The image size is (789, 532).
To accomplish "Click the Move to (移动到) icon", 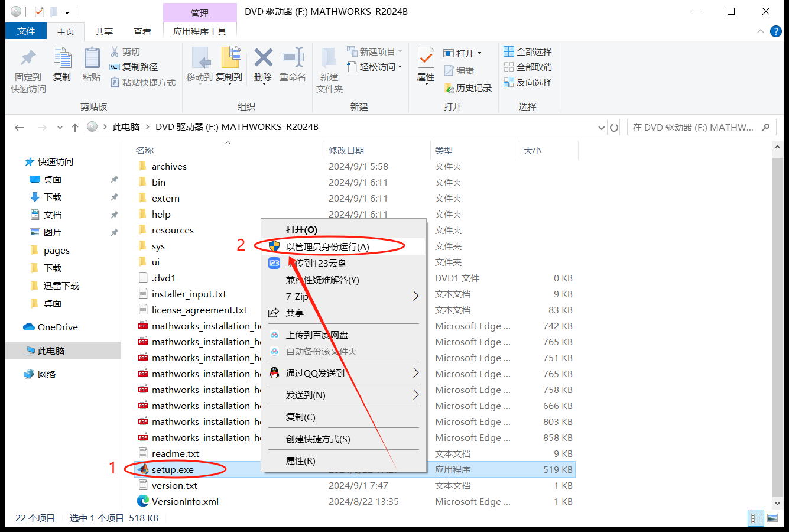I will (x=200, y=59).
